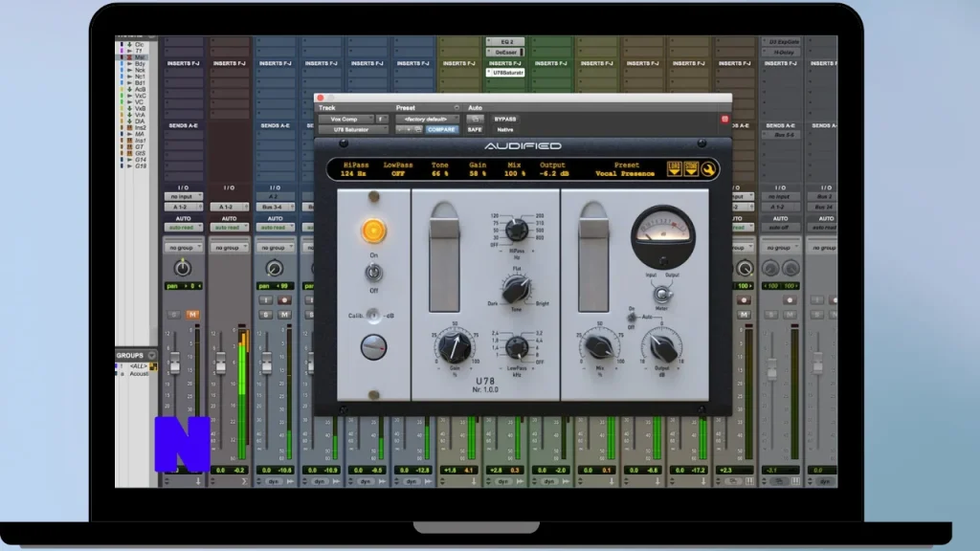Toggle the SAFE automation button
Image resolution: width=980 pixels, height=551 pixels.
tap(475, 130)
